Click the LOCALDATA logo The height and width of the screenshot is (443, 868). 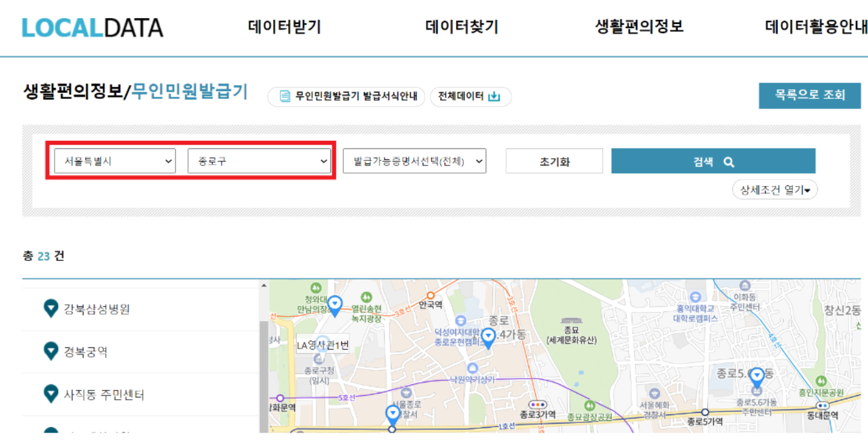click(92, 26)
